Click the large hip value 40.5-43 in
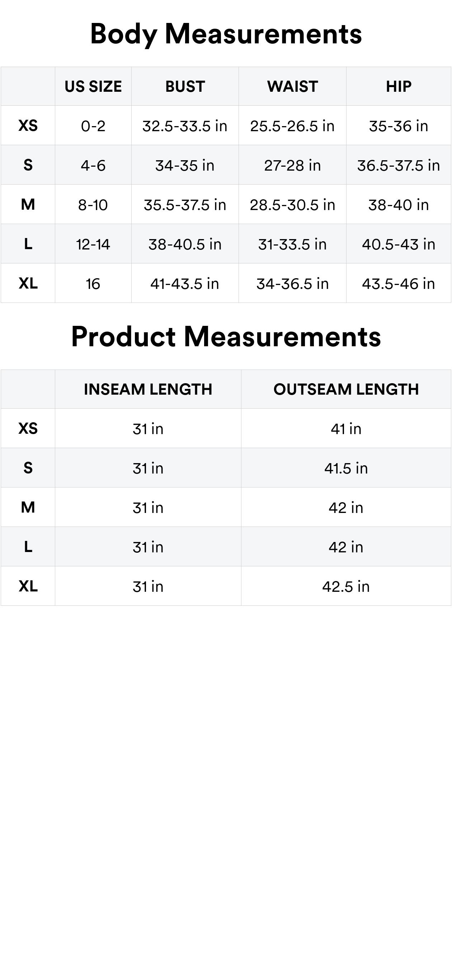The width and height of the screenshot is (452, 980). [398, 244]
